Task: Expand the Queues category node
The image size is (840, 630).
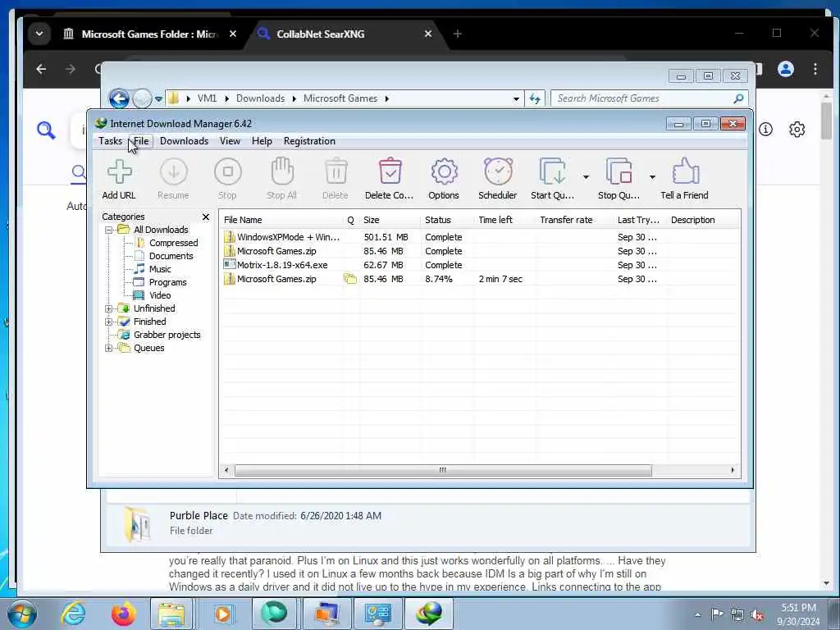Action: (109, 348)
